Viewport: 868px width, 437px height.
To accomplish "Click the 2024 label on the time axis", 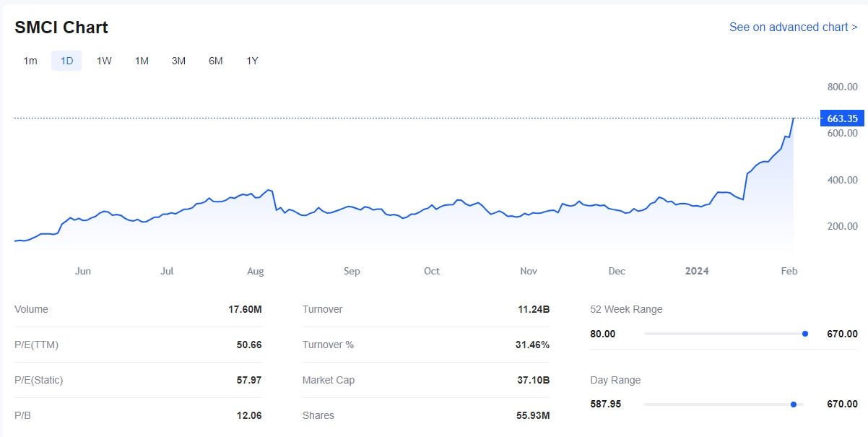I will point(697,272).
